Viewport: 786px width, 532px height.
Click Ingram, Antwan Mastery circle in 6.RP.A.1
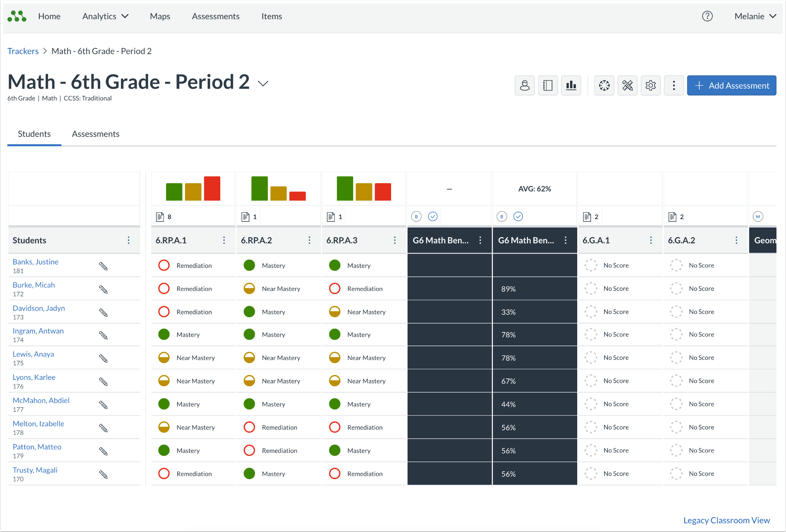[164, 334]
